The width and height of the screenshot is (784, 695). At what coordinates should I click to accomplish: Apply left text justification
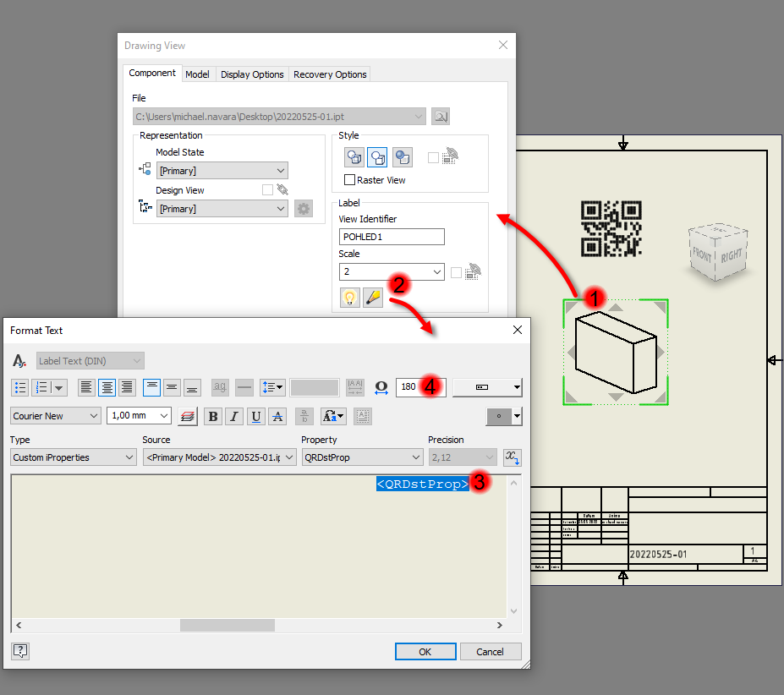pos(86,387)
